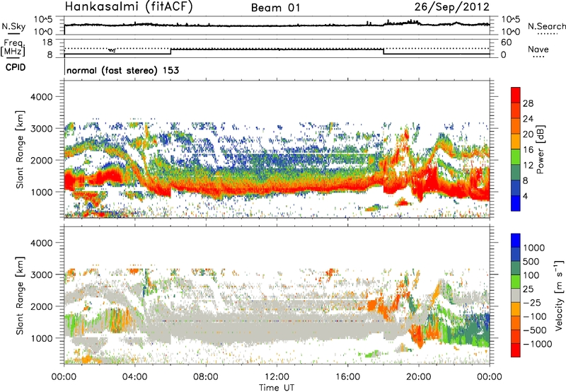Click the 'N.Sky' legend label

coord(13,26)
